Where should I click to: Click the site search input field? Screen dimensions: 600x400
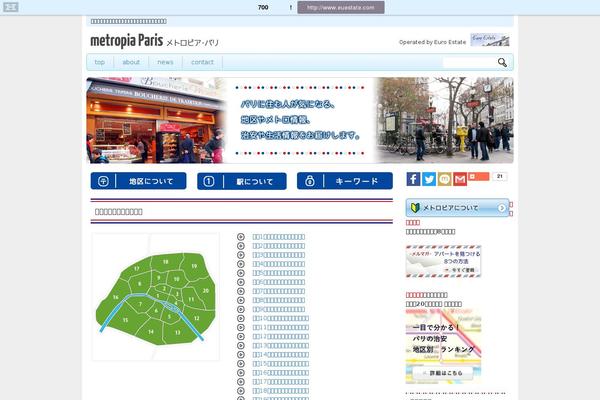coord(469,62)
